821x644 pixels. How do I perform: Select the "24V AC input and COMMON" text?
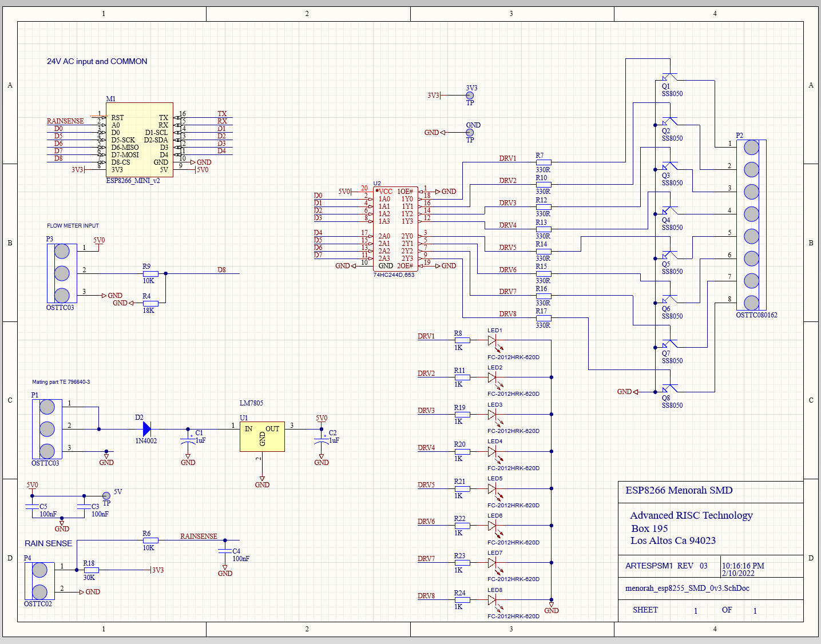click(97, 61)
